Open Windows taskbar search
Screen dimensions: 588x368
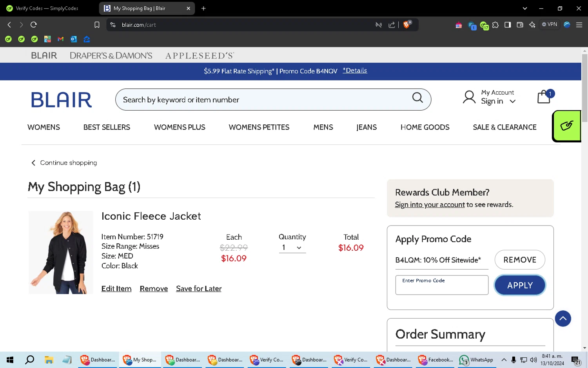[x=29, y=360]
